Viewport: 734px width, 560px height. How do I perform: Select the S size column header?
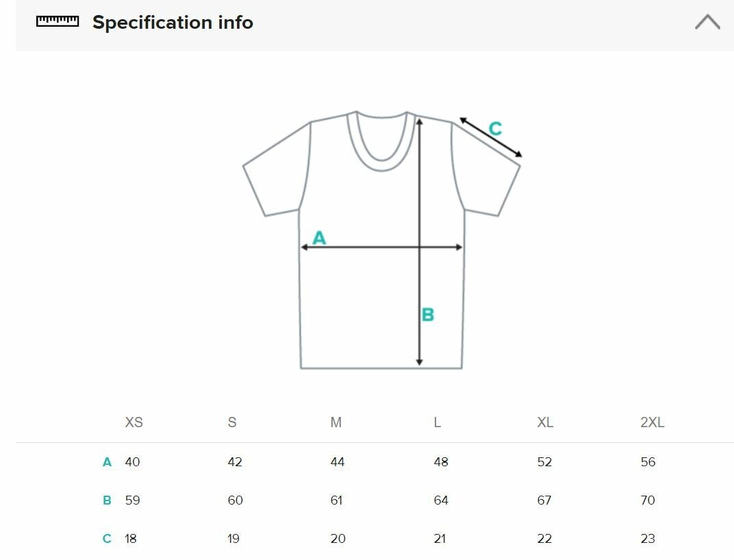[x=232, y=422]
